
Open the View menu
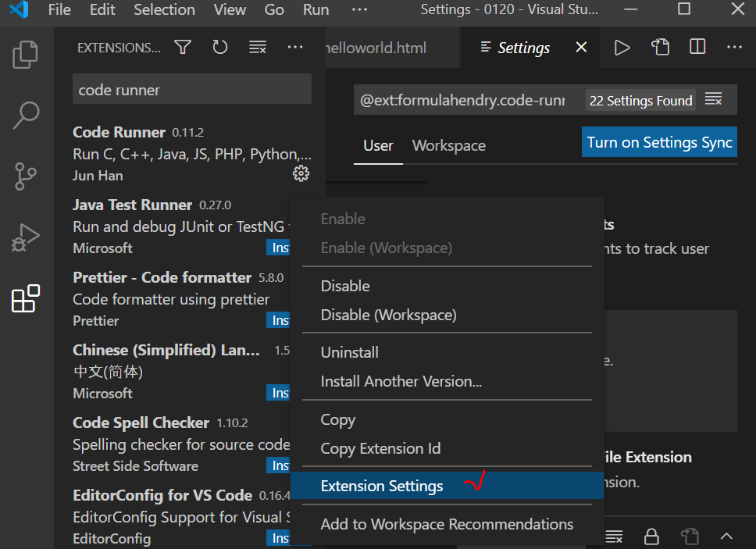230,9
